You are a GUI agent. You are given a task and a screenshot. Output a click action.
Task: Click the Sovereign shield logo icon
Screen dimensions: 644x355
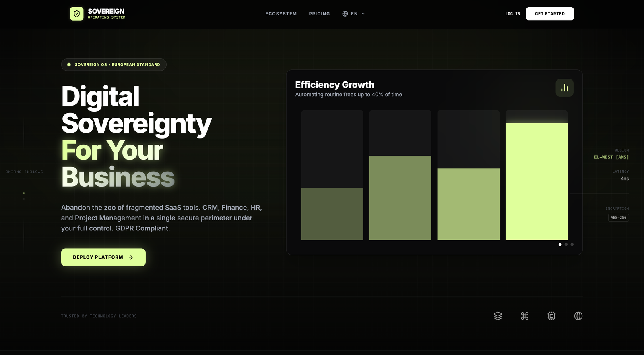pos(76,14)
